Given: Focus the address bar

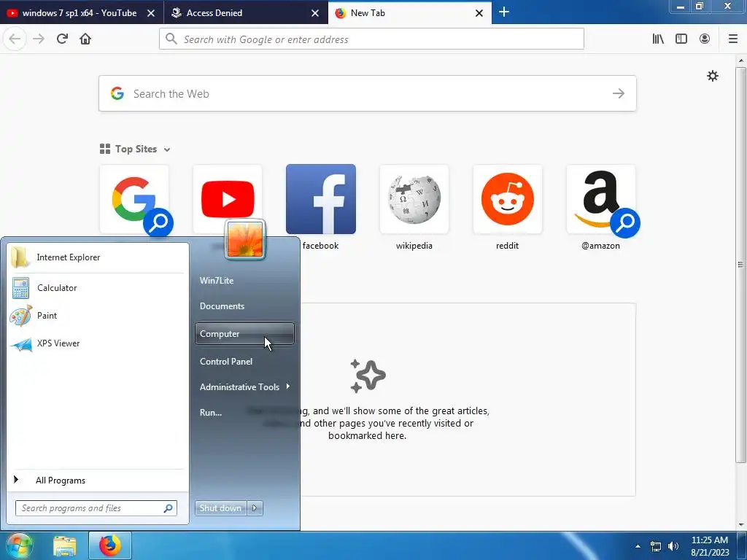Looking at the screenshot, I should click(x=371, y=39).
